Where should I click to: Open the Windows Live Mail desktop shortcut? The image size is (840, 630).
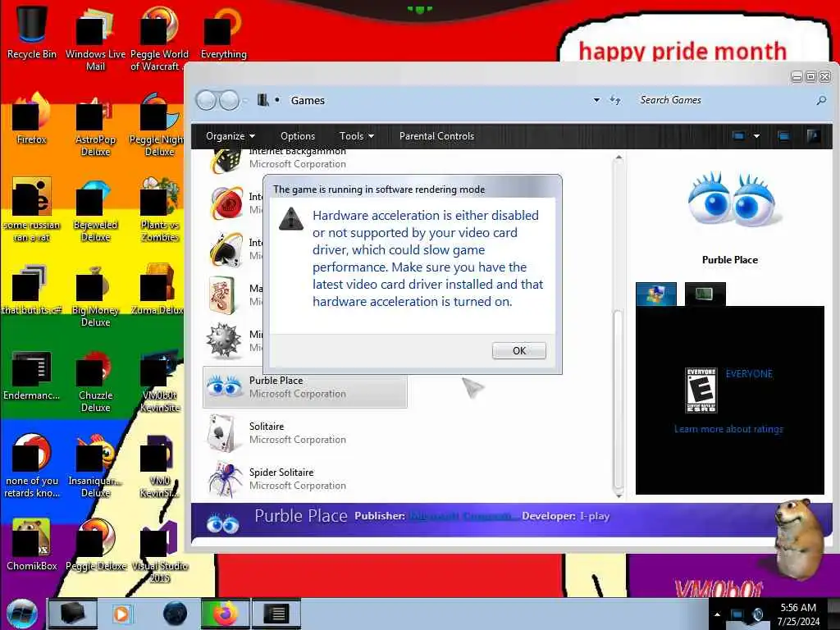coord(95,39)
